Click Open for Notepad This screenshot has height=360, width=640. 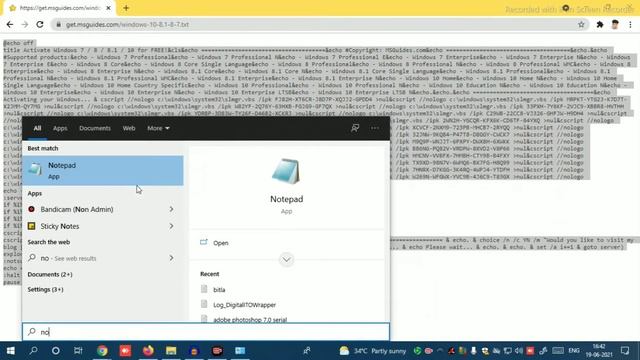click(x=220, y=243)
